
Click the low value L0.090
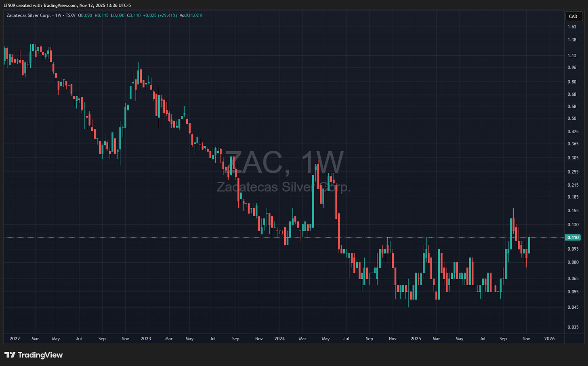tap(118, 15)
